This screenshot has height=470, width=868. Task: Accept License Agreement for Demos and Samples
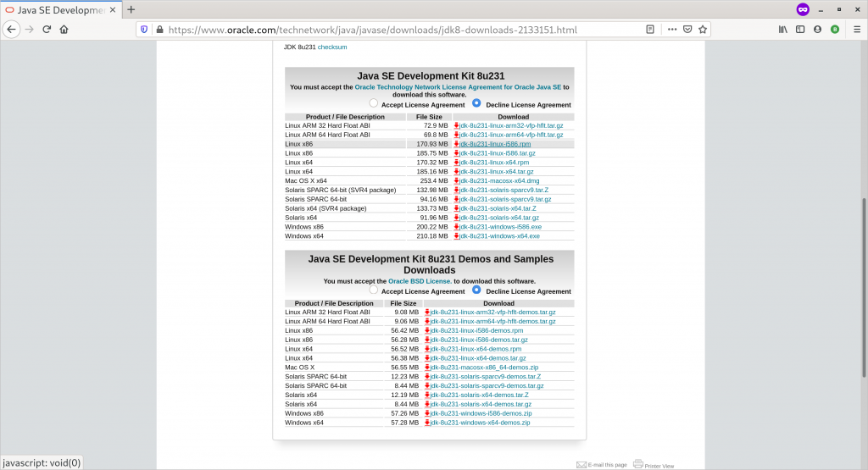point(374,290)
